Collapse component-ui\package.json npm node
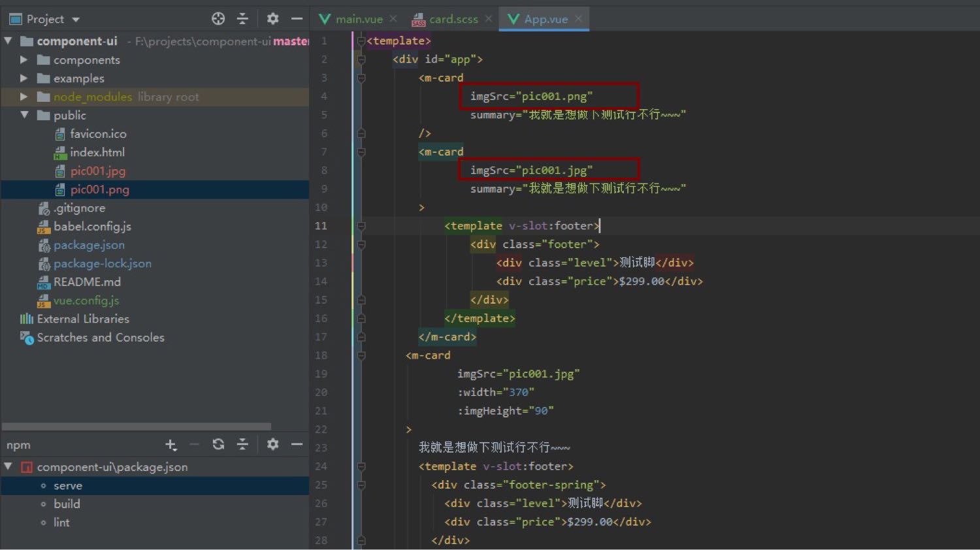980x550 pixels. coord(8,467)
